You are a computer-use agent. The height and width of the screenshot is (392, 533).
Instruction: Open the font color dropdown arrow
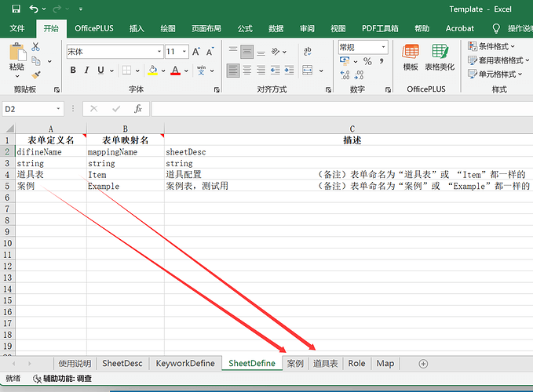186,71
